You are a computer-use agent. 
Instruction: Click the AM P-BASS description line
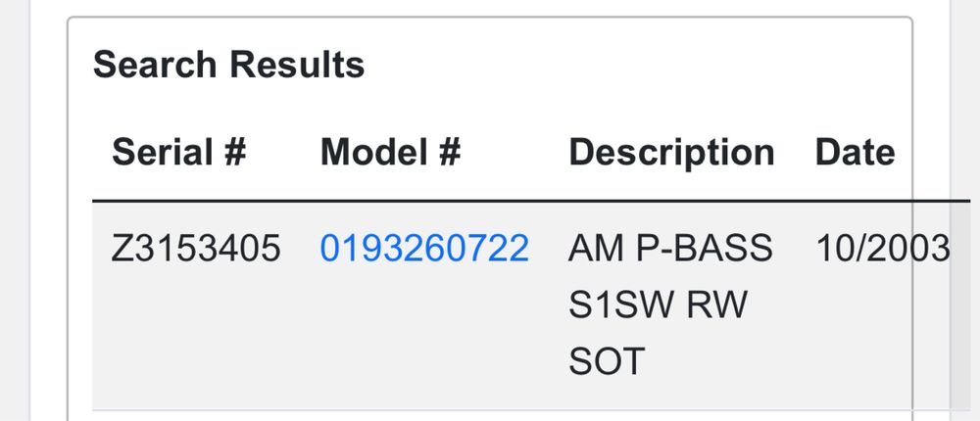(x=670, y=249)
